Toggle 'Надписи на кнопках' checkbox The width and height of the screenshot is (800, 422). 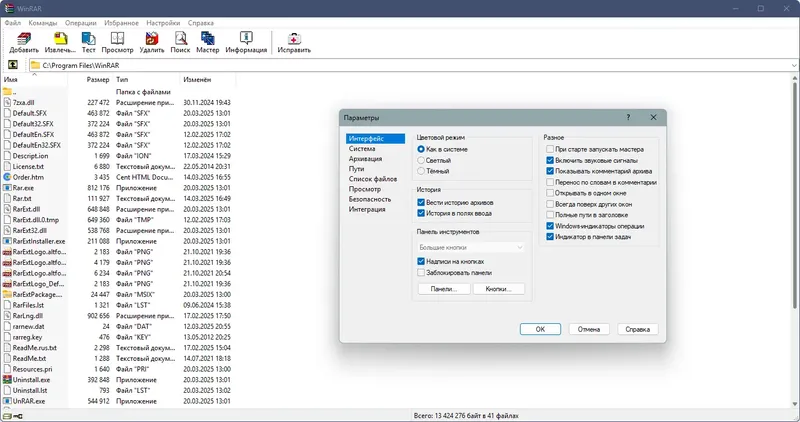(x=421, y=261)
